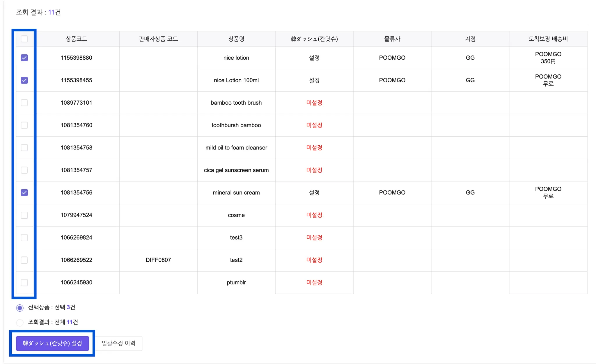The image size is (596, 364).
Task: Select the cica gel sunscreen serum checkbox
Action: [x=24, y=170]
